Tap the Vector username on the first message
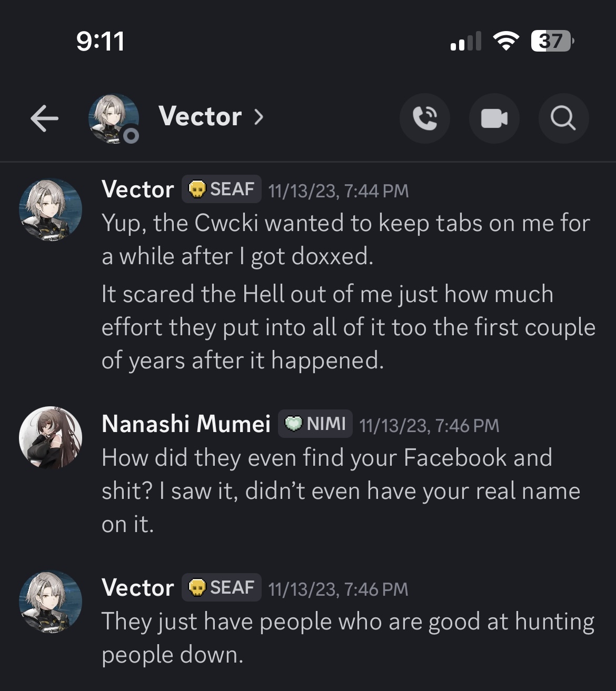This screenshot has height=691, width=616. pos(138,189)
